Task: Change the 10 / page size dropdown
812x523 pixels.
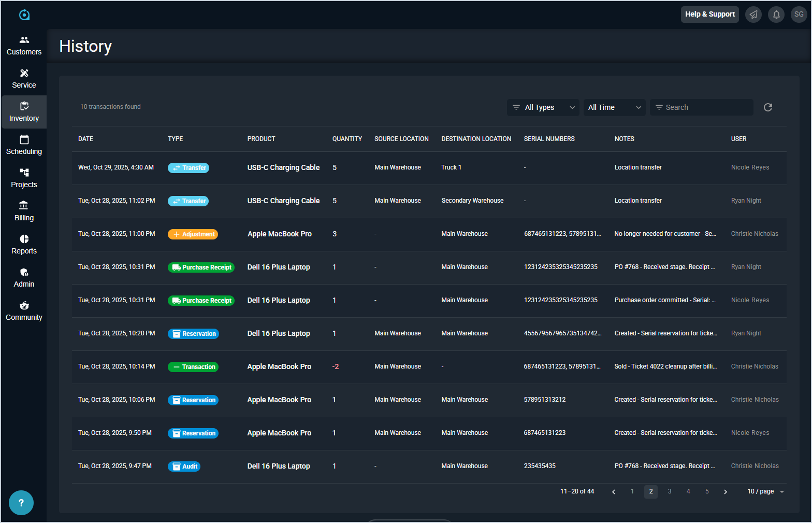Action: [x=765, y=491]
